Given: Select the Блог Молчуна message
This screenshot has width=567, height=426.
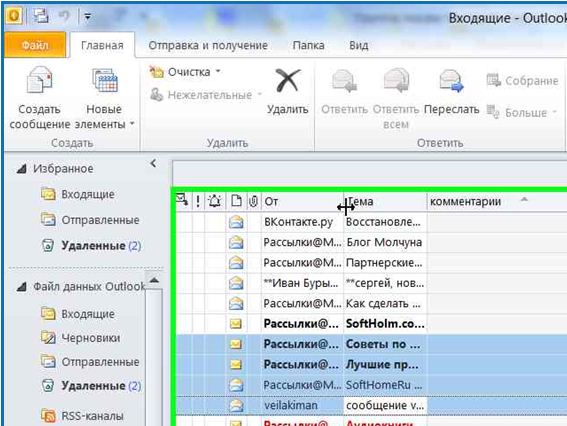Looking at the screenshot, I should click(x=371, y=242).
